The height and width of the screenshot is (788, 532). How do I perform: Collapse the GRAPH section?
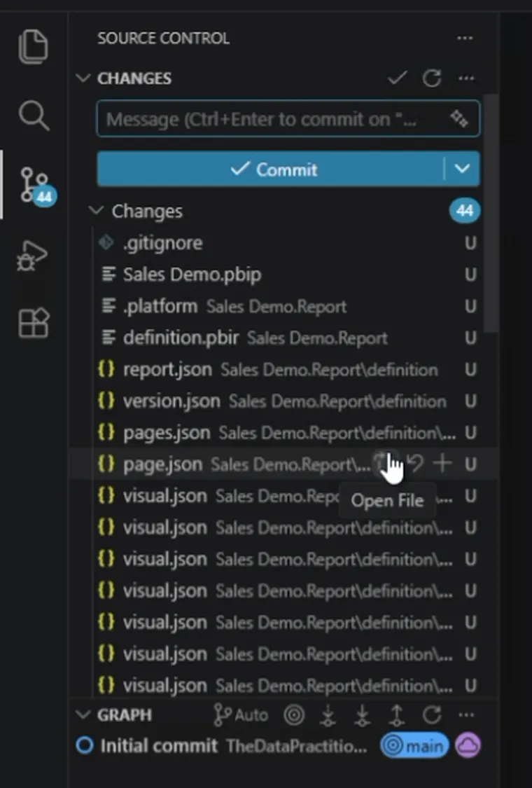[x=83, y=714]
